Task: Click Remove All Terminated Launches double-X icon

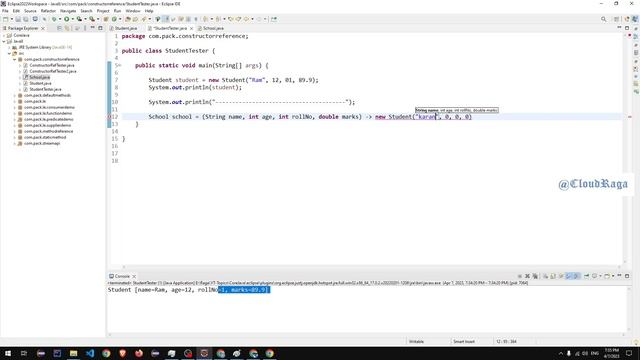Action: click(x=535, y=276)
